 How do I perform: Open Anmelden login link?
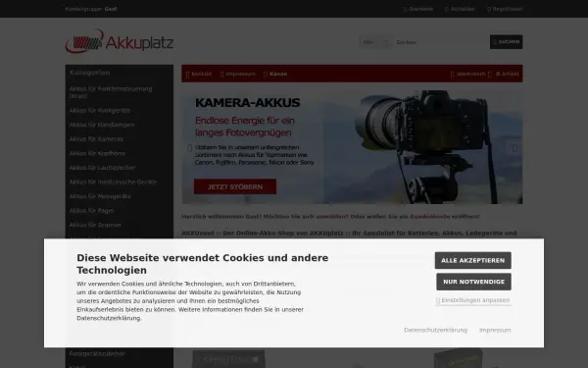coord(460,9)
